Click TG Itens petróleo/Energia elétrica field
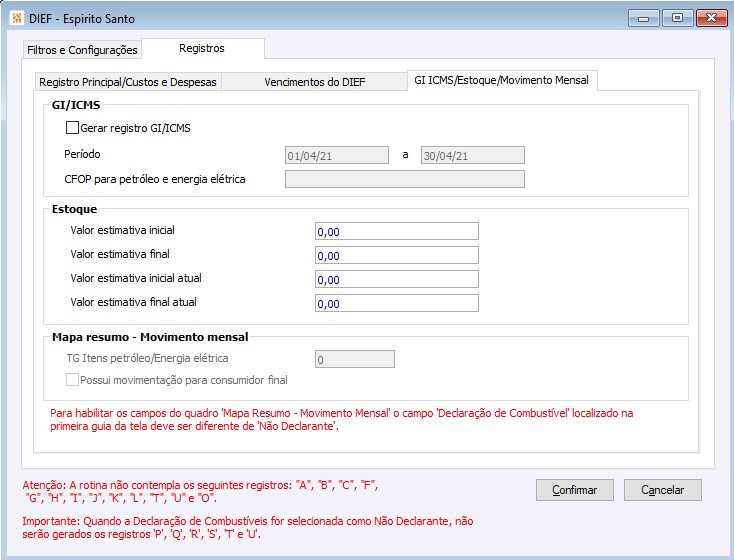Viewport: 734px width, 560px height. point(354,359)
